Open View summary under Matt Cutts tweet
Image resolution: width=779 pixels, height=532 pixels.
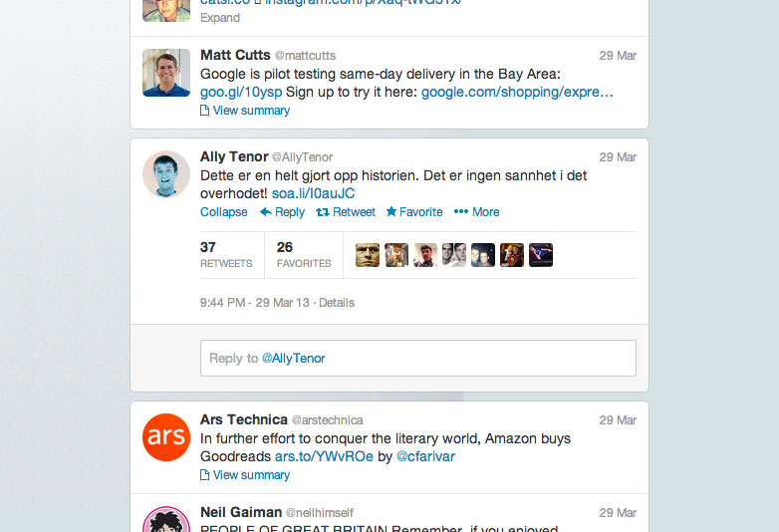245,111
